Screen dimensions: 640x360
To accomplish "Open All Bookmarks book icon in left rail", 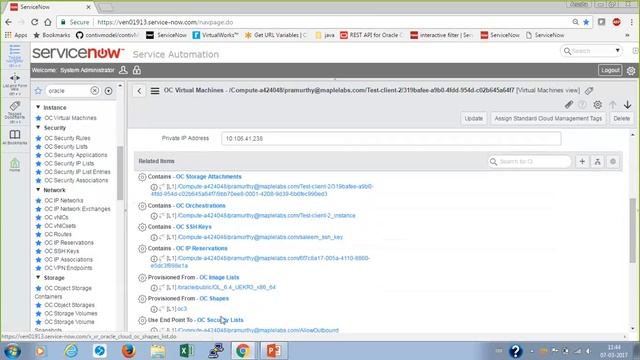I will coord(15,136).
